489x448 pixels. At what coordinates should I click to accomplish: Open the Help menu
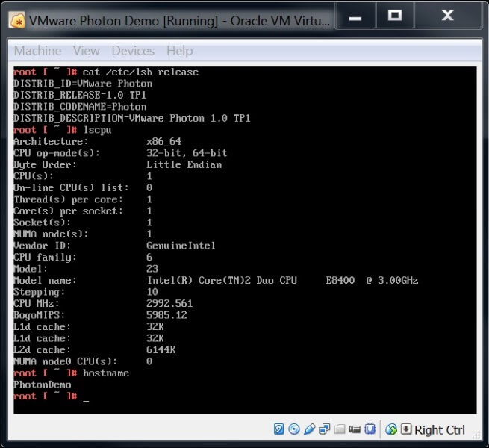point(179,51)
